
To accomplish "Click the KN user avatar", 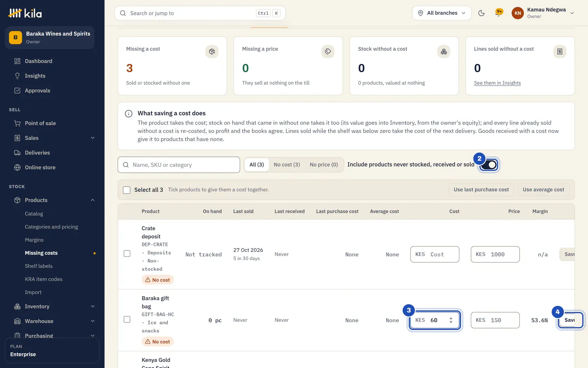I will coord(518,13).
